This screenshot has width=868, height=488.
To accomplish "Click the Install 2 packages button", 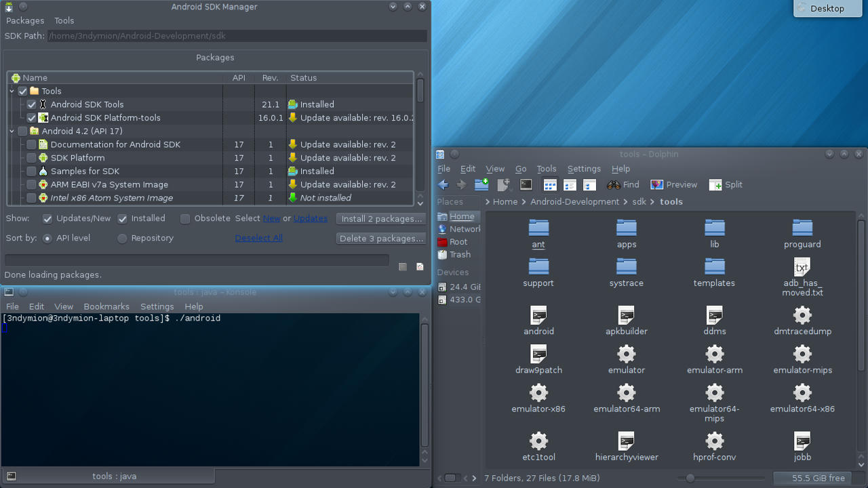I will click(x=382, y=219).
